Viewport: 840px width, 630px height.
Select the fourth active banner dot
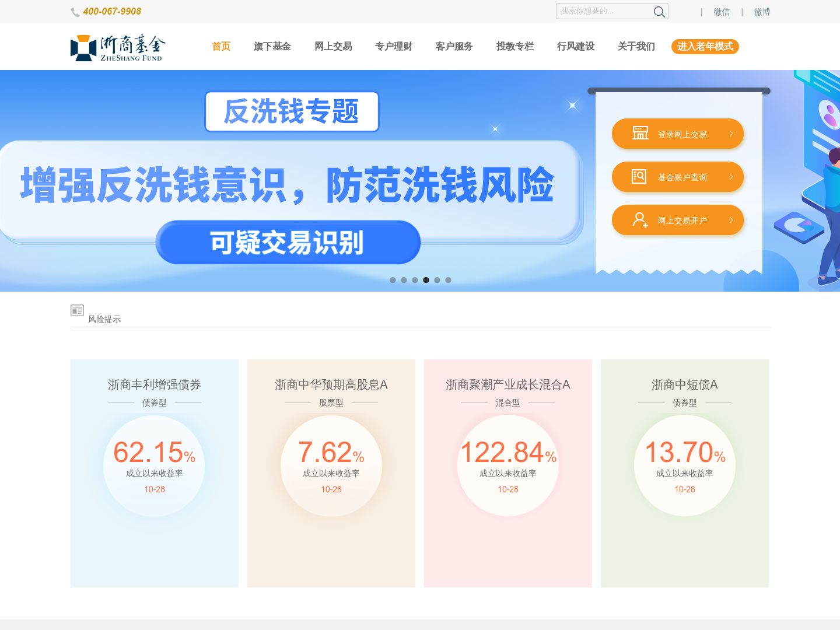pyautogui.click(x=426, y=280)
